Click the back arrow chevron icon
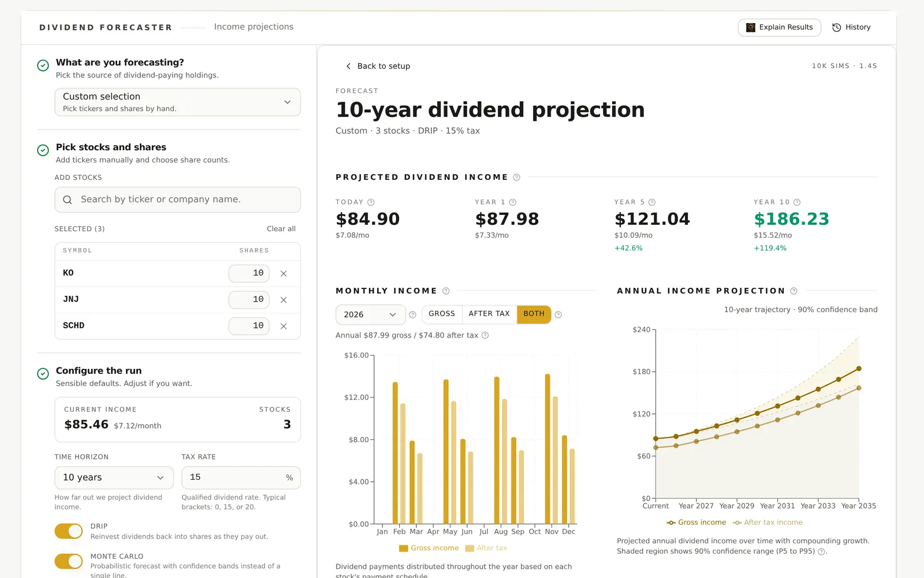Image resolution: width=924 pixels, height=578 pixels. point(348,66)
